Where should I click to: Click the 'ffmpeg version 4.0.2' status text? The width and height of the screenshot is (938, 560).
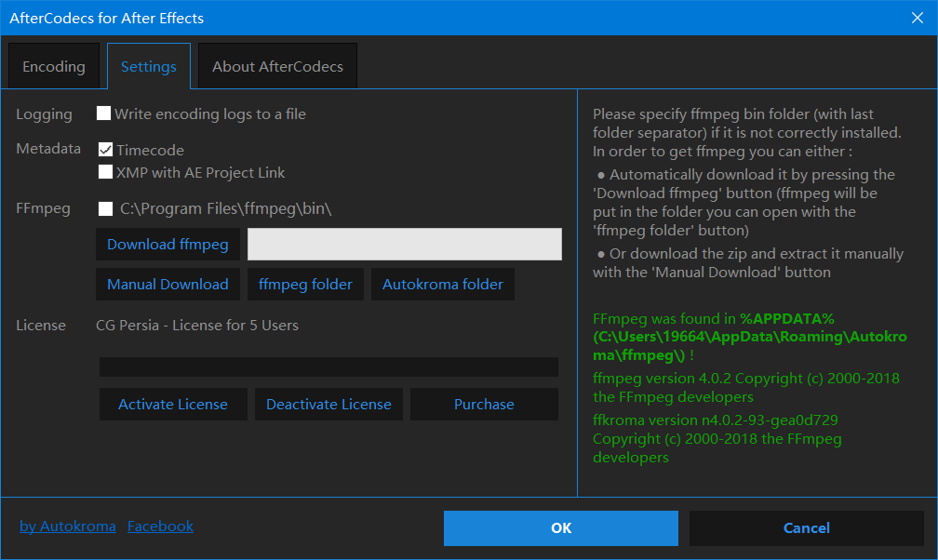click(746, 387)
